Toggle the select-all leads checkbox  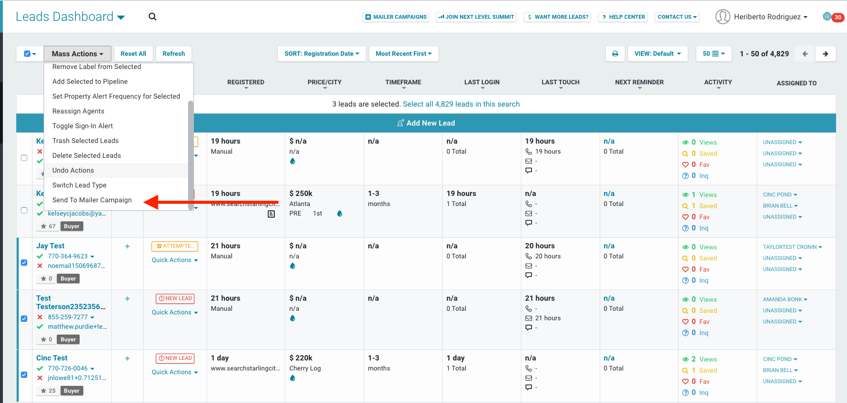[27, 54]
